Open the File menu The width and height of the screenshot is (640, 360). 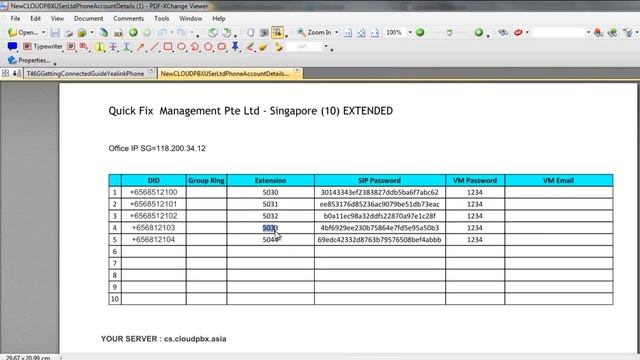16,18
